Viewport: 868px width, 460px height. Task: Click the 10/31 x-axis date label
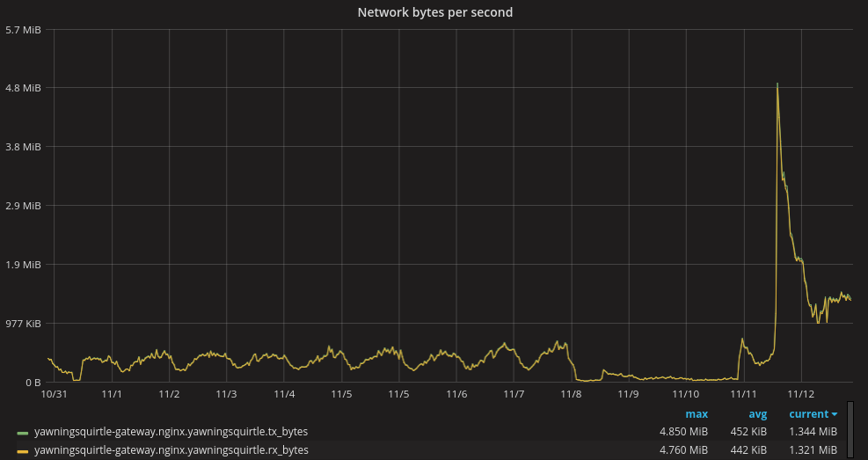(x=55, y=394)
